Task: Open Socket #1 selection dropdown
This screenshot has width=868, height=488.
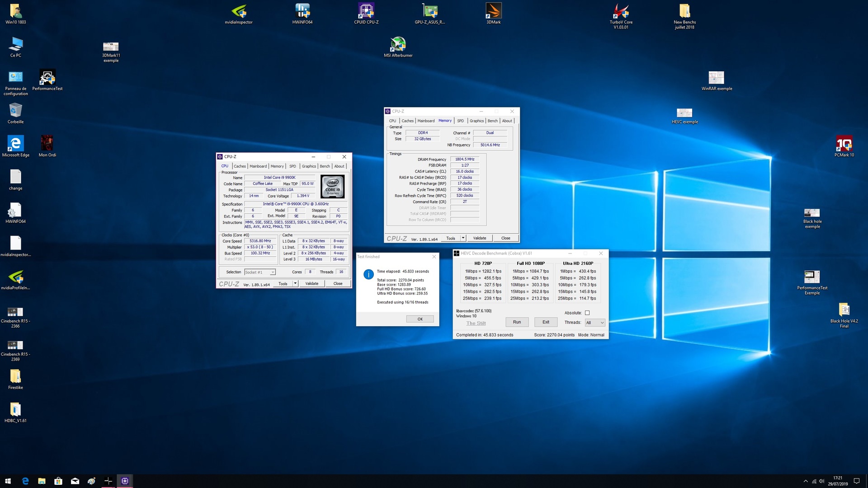Action: click(x=260, y=272)
